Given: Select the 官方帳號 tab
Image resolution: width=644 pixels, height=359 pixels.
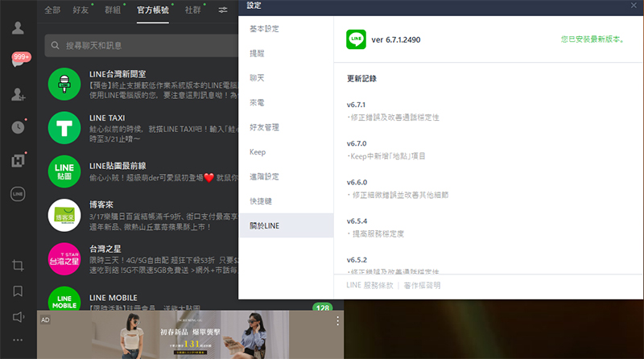Looking at the screenshot, I should coord(153,10).
